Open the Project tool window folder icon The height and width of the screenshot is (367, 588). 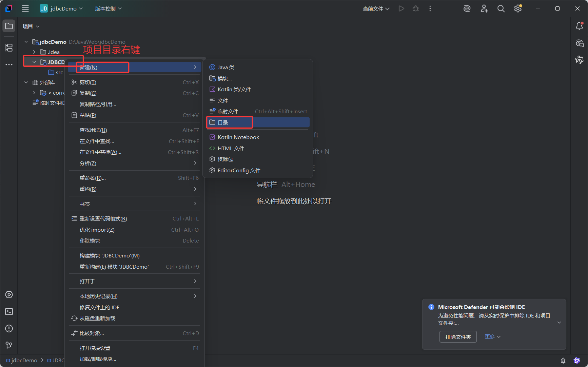click(9, 26)
